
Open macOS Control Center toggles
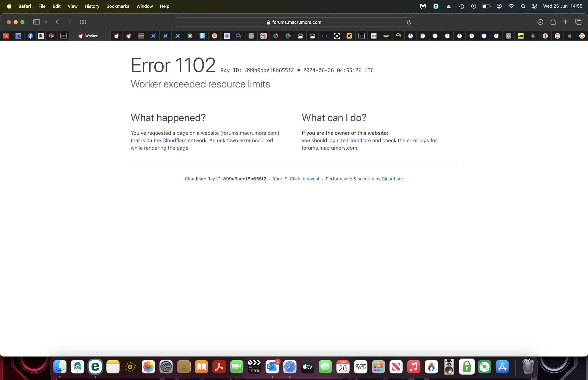pos(534,6)
